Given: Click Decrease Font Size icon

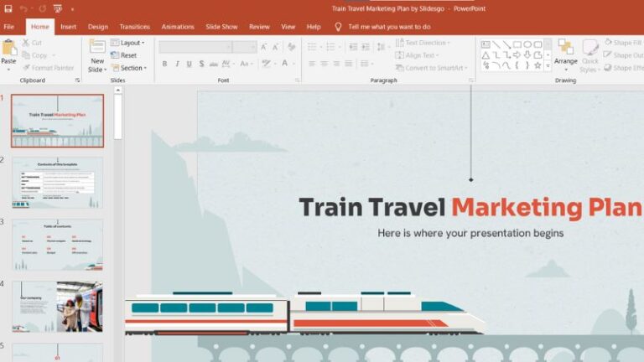Looking at the screenshot, I should pos(276,47).
